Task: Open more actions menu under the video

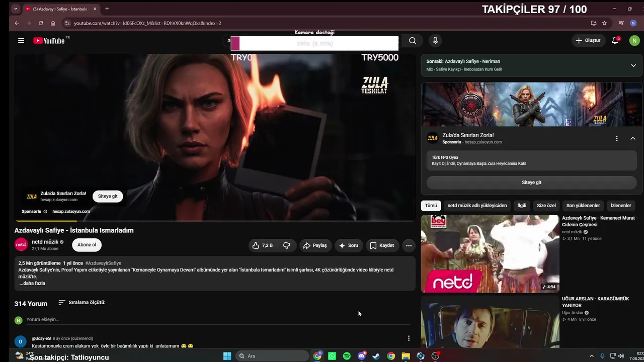Action: pyautogui.click(x=409, y=245)
